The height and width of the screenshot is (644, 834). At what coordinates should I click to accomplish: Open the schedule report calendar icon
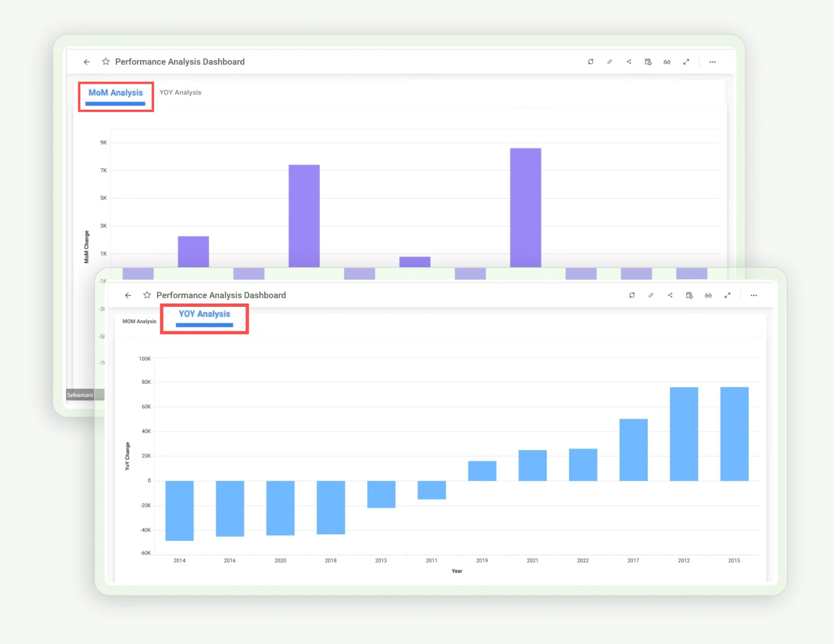coord(648,61)
